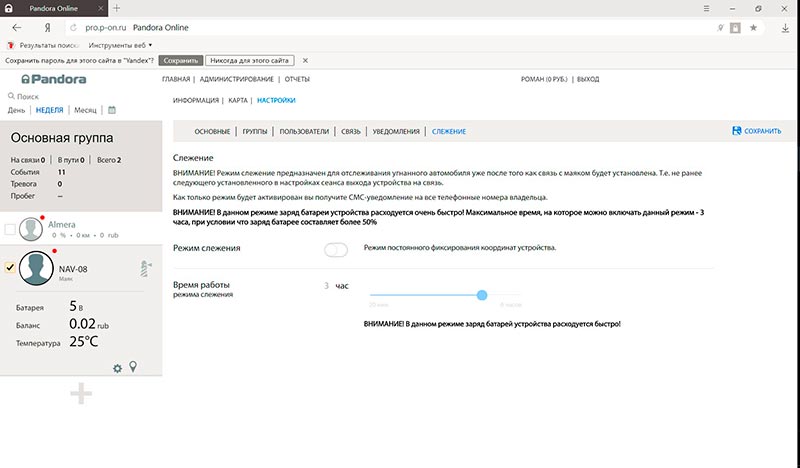Check the Almera device checkbox
Viewport: 800px width, 468px height.
point(10,230)
